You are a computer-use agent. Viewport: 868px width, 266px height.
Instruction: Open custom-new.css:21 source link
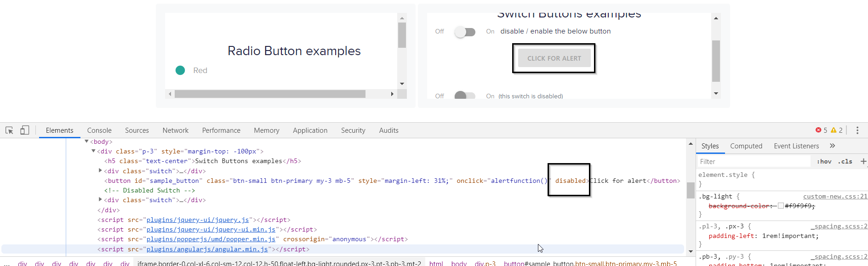click(835, 196)
